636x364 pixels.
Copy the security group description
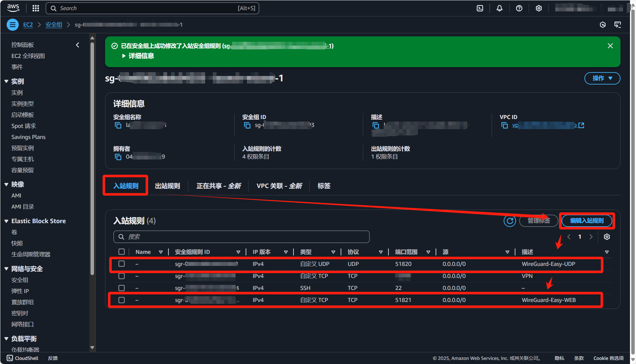(x=376, y=125)
